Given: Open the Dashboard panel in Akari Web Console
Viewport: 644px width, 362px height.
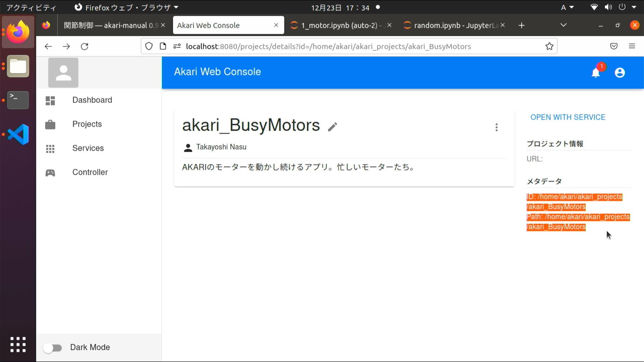Looking at the screenshot, I should click(x=92, y=100).
